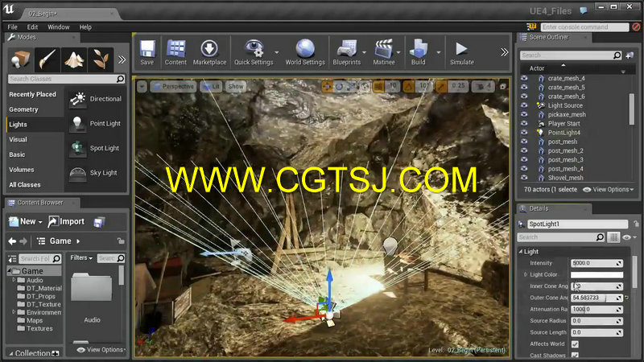Save all content browser assets
644x362 pixels.
point(99,222)
